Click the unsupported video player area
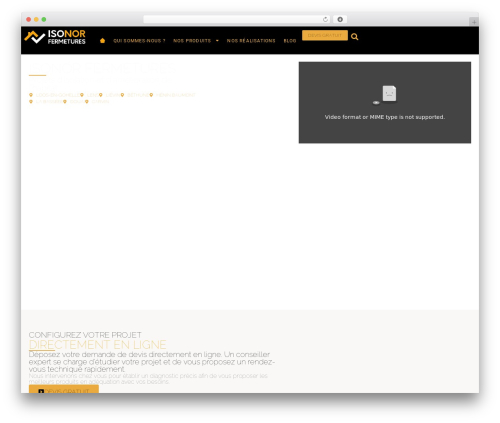The width and height of the screenshot is (500, 423). click(385, 102)
